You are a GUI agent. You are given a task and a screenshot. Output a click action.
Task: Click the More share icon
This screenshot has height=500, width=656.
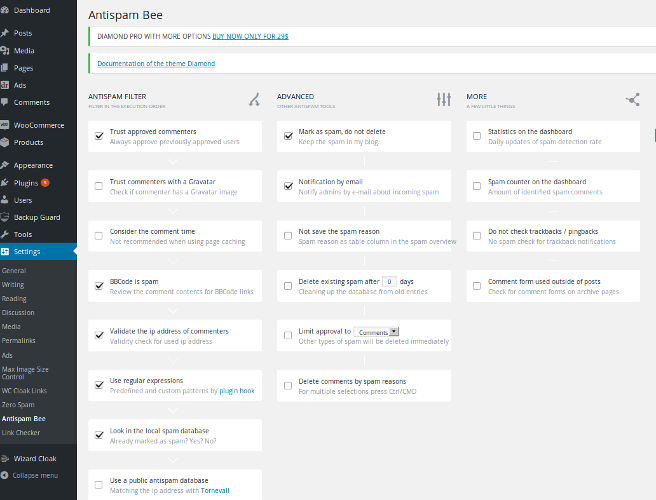[x=633, y=100]
